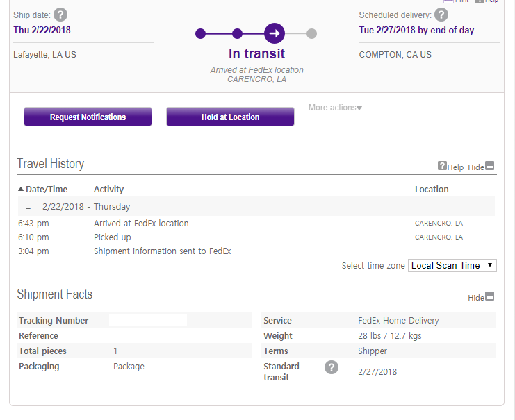515x420 pixels.
Task: Select the Arrived at FedEx location entry
Action: [141, 224]
